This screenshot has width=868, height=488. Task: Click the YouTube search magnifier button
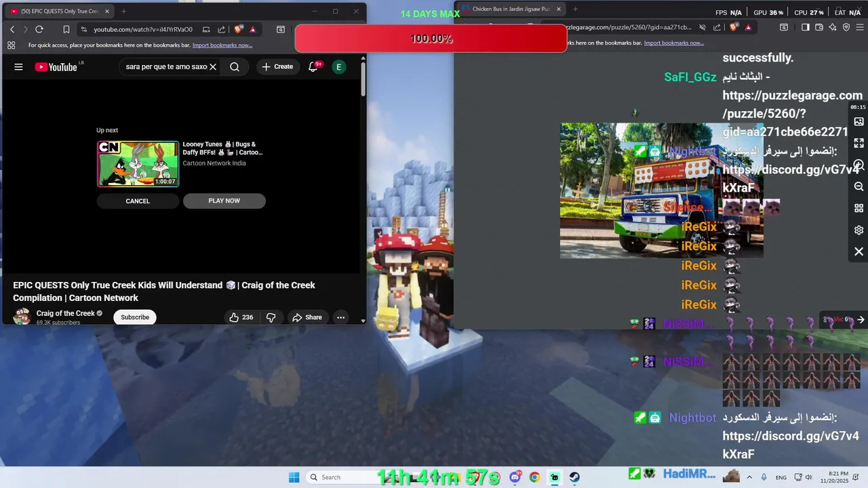click(x=235, y=67)
